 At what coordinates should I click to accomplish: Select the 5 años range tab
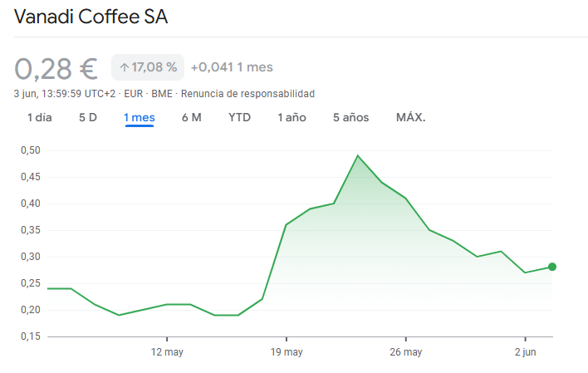(x=350, y=117)
